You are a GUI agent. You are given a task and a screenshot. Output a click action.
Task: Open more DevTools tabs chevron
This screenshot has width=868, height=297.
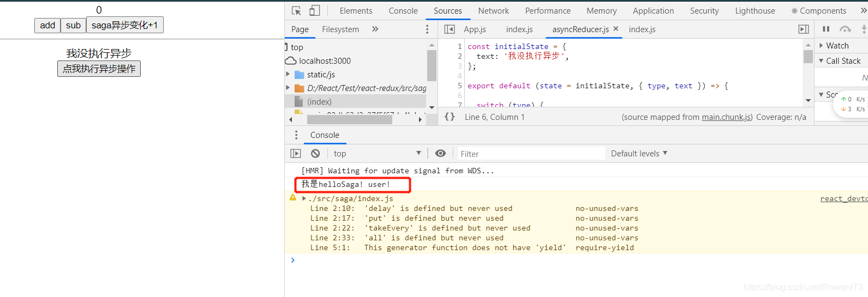[863, 10]
